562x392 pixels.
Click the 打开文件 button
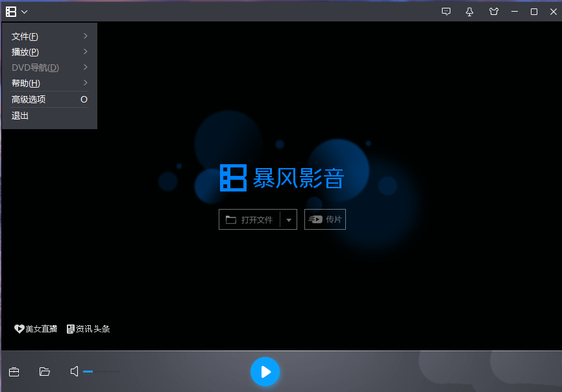pos(249,219)
